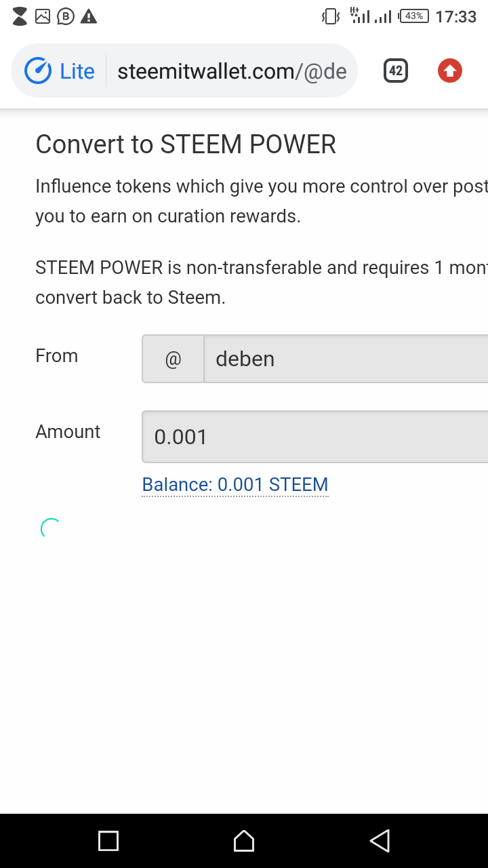Tap the hourglass icon in the status bar
The height and width of the screenshot is (868, 488).
pyautogui.click(x=20, y=16)
